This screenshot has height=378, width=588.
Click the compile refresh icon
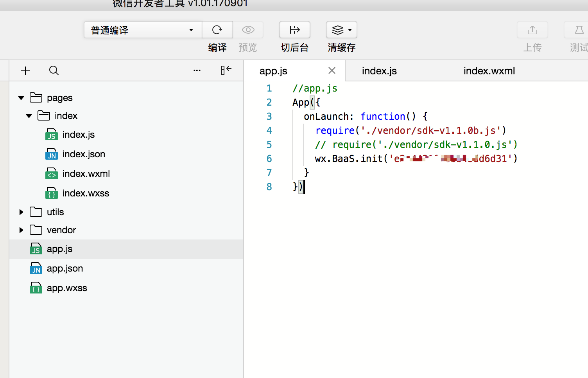point(217,30)
